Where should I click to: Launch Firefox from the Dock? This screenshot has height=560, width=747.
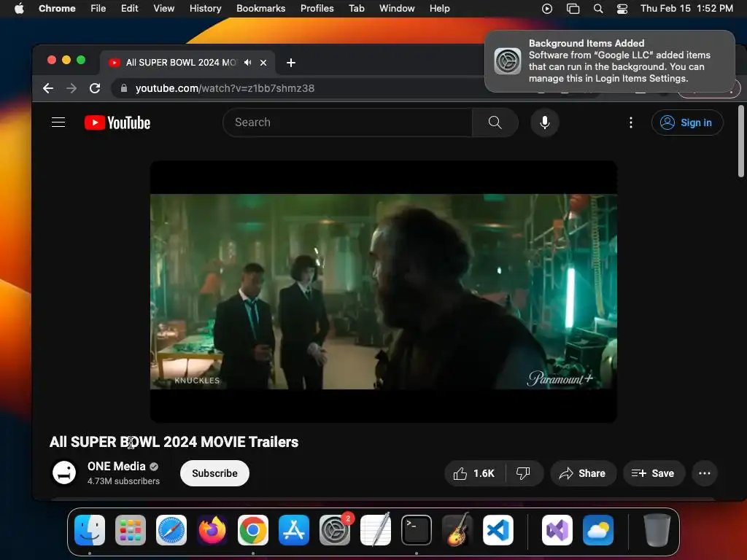(212, 530)
